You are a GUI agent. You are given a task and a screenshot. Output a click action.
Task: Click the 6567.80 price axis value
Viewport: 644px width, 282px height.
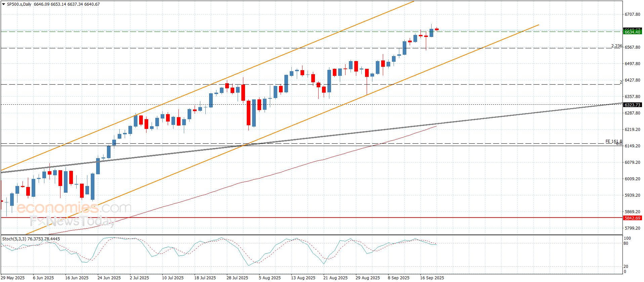coord(632,47)
